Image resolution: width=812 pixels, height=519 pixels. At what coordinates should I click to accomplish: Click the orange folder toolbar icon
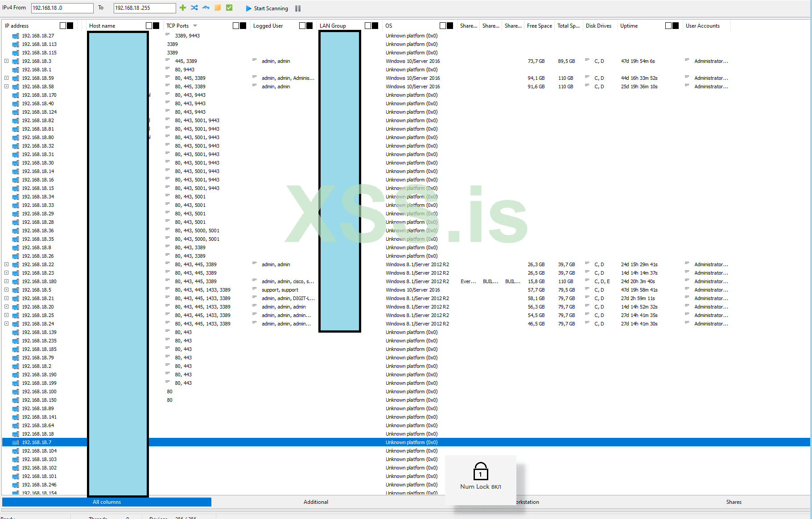pyautogui.click(x=218, y=8)
